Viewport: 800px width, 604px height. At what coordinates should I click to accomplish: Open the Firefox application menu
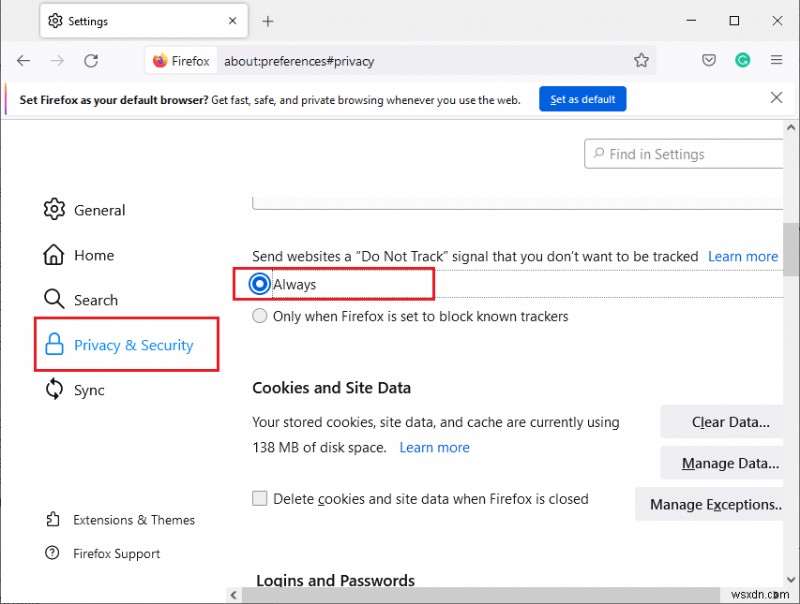pos(777,60)
